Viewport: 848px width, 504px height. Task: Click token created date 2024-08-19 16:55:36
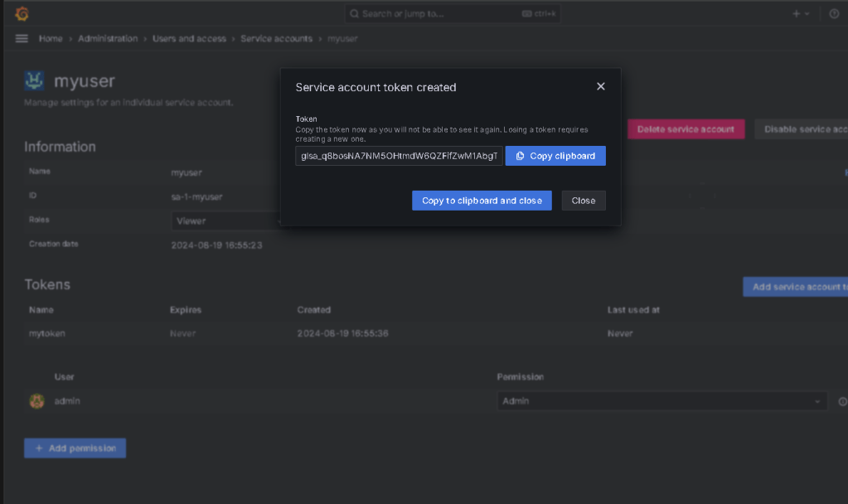tap(342, 334)
